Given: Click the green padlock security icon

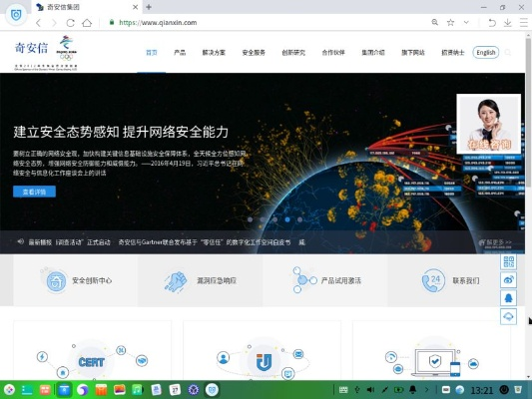Looking at the screenshot, I should [111, 22].
